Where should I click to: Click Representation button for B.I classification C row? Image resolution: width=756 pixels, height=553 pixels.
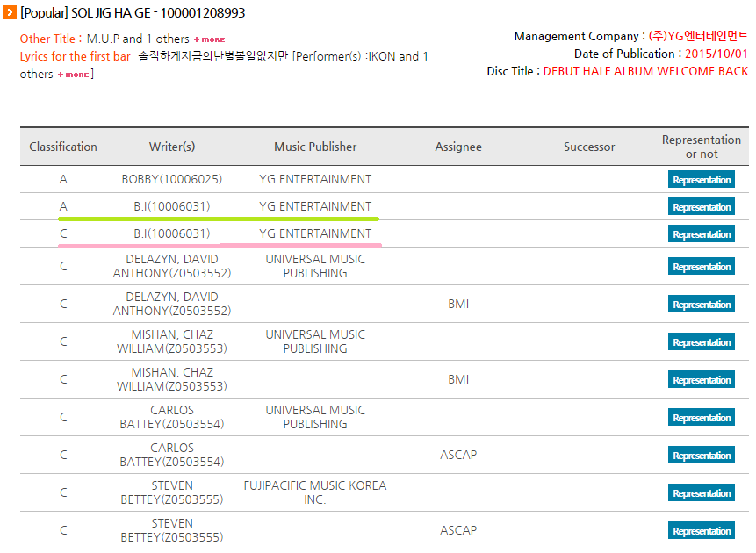point(701,233)
